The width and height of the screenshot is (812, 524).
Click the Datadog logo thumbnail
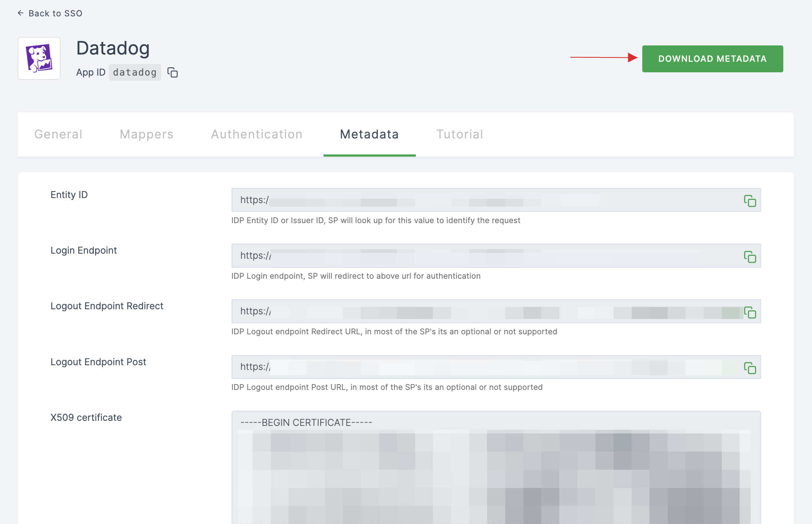(x=39, y=58)
